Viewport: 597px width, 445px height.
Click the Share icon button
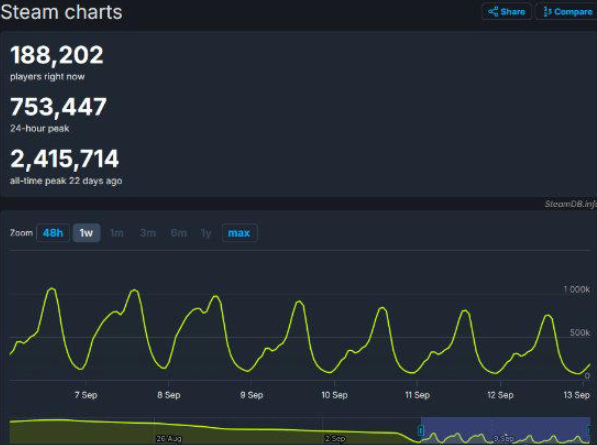pos(506,12)
